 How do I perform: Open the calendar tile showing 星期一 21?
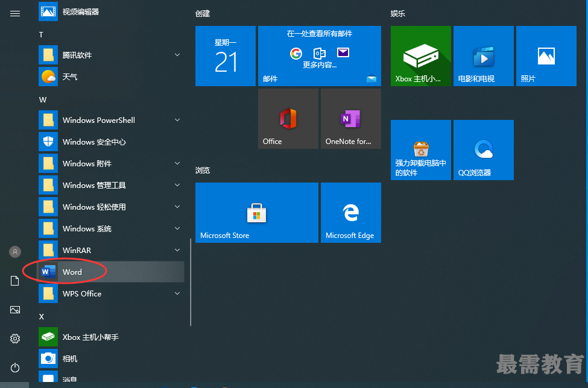tap(226, 56)
